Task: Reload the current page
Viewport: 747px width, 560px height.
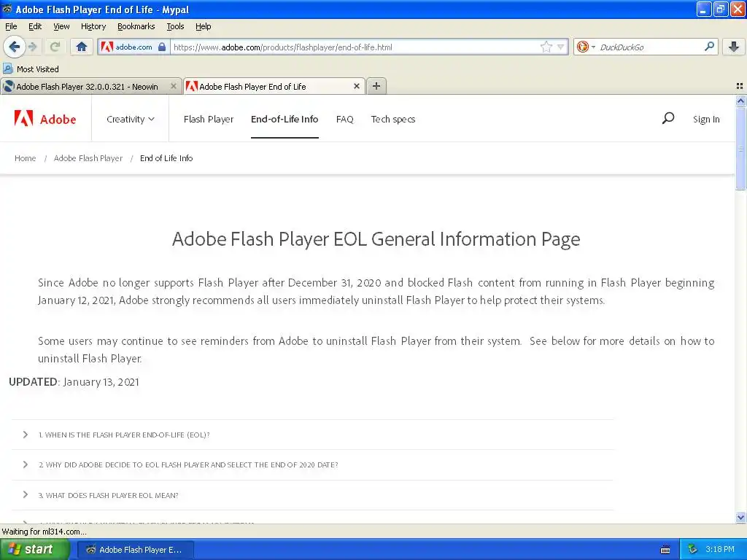Action: point(55,47)
